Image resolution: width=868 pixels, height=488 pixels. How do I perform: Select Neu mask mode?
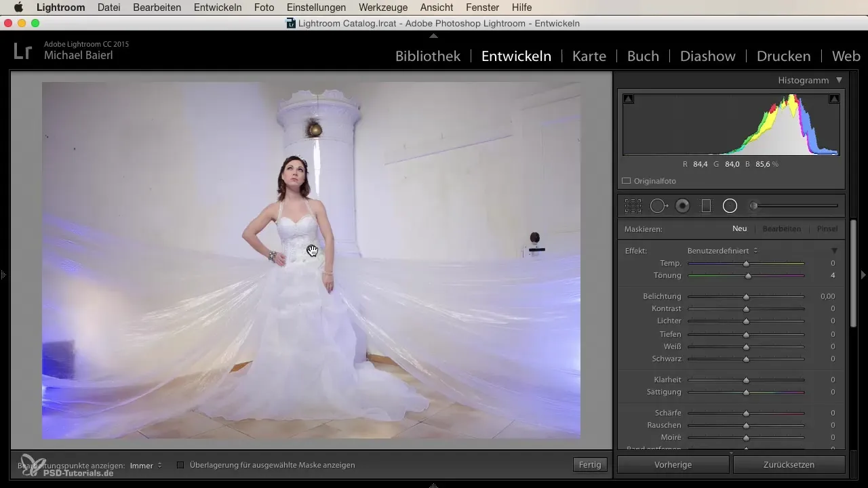coord(739,229)
